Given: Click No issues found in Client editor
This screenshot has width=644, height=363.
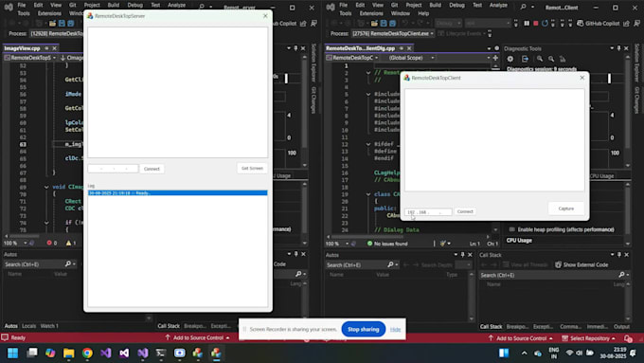Looking at the screenshot, I should click(387, 244).
